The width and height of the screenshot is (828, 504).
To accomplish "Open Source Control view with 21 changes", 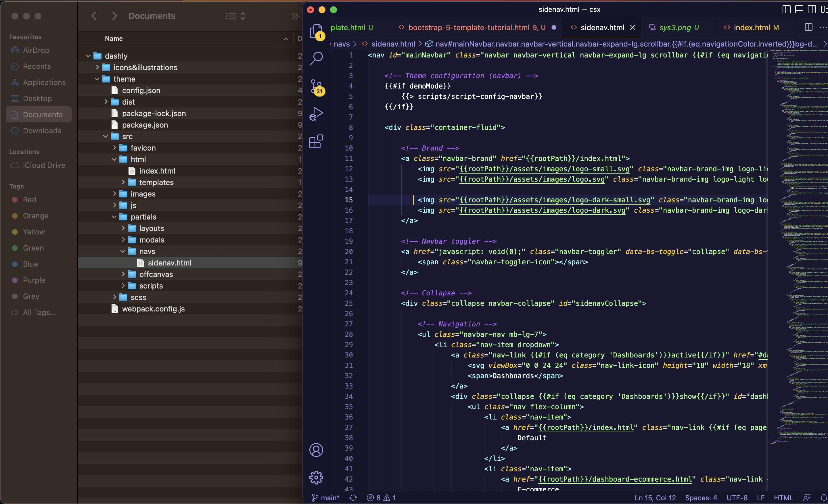I will [x=316, y=86].
